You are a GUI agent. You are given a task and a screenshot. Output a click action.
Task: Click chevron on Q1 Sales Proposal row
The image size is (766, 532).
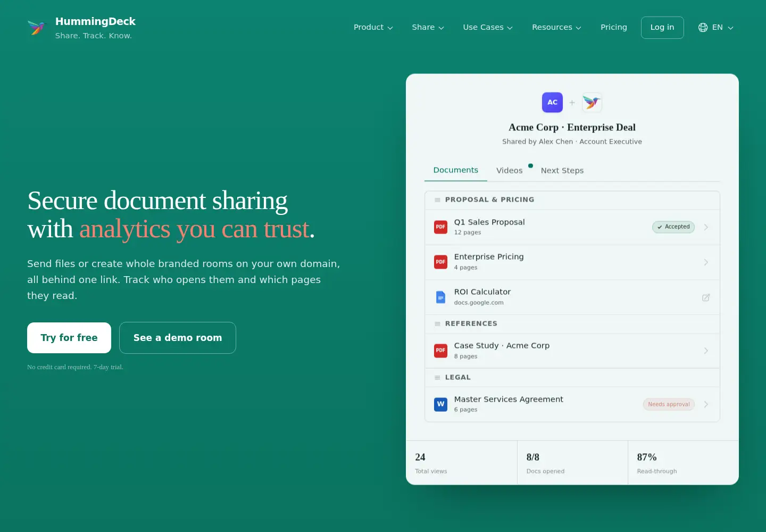(x=706, y=227)
